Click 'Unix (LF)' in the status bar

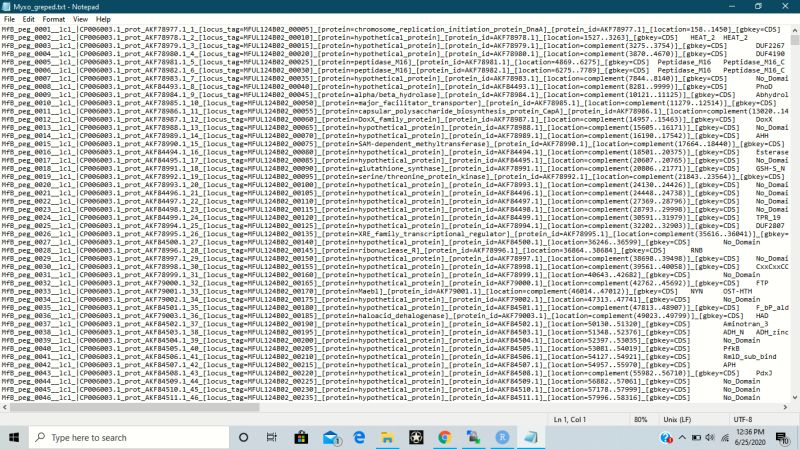click(677, 419)
